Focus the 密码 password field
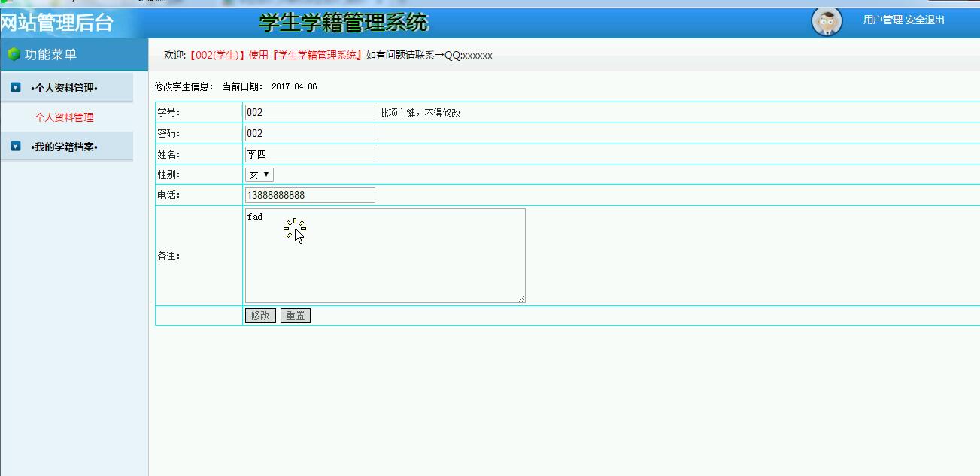980x476 pixels. (x=310, y=133)
